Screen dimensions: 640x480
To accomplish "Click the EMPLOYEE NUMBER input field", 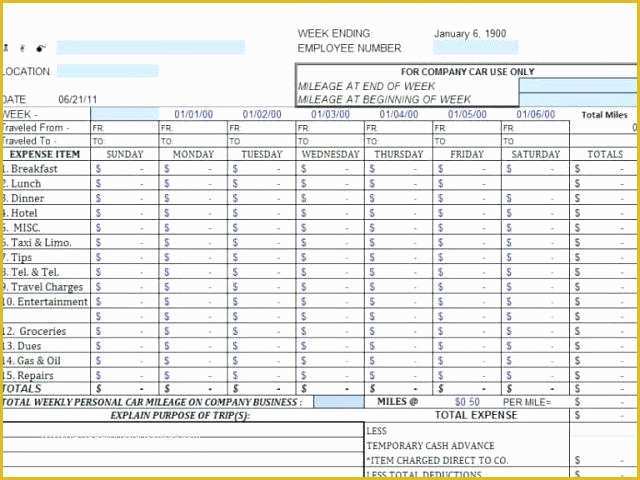I will click(x=476, y=47).
